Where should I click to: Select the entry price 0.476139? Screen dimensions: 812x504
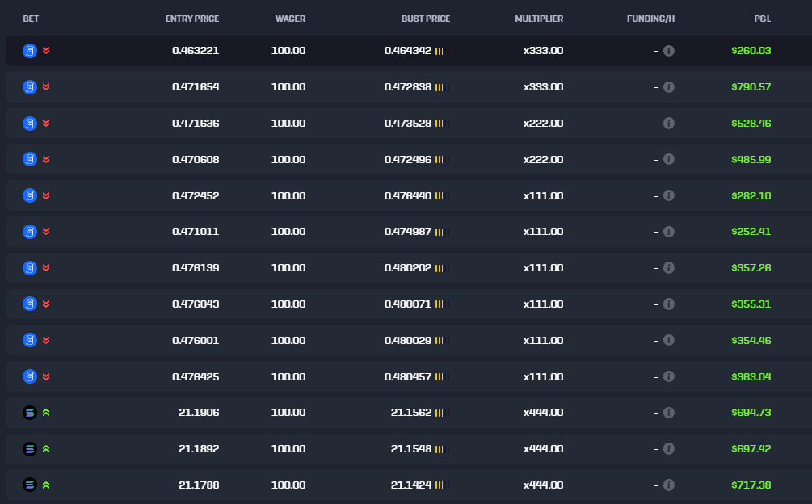coord(196,267)
